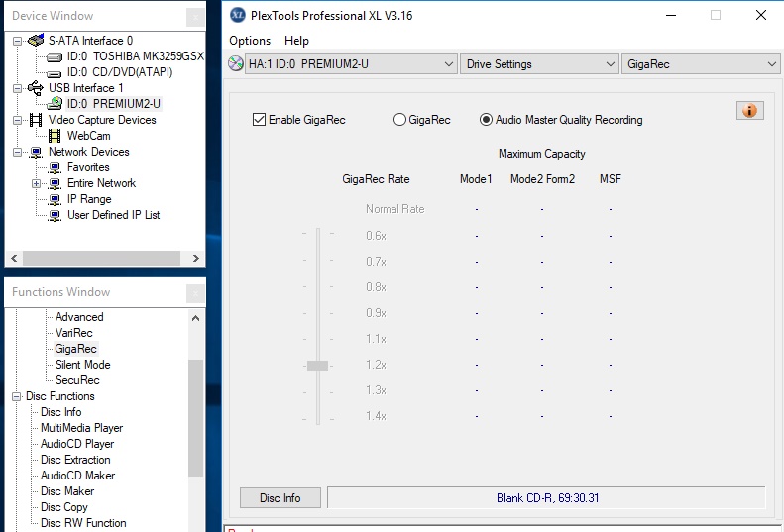
Task: Select Audio Master Quality Recording radio option
Action: [x=486, y=120]
